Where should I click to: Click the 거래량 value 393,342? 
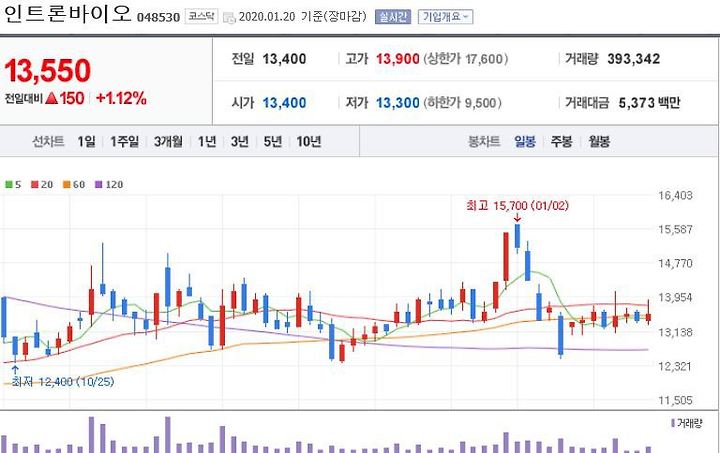point(634,59)
